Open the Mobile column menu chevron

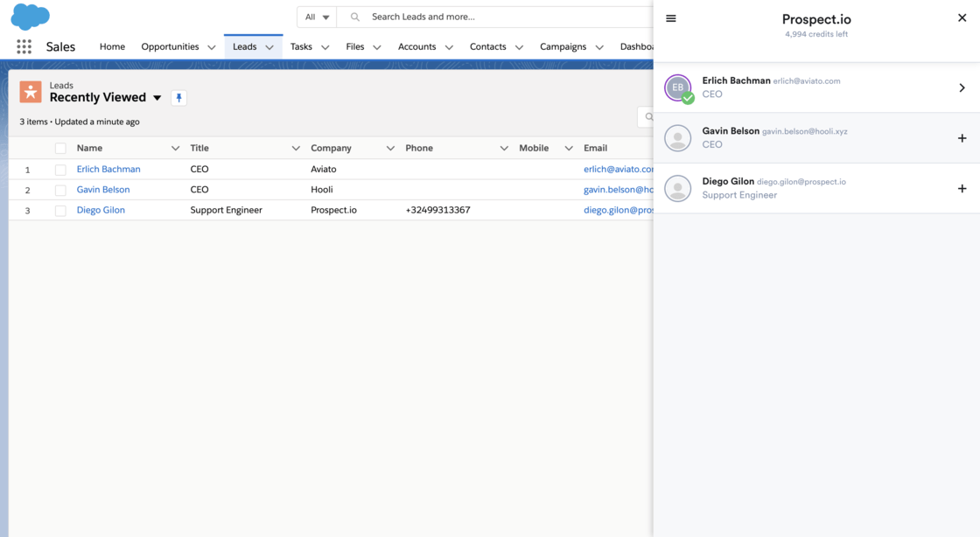569,148
